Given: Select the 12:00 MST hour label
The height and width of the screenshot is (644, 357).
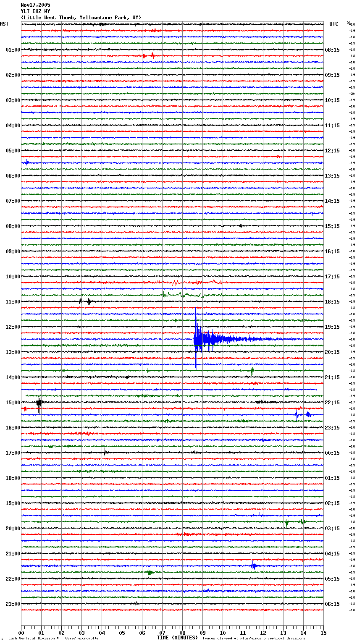Looking at the screenshot, I should point(13,327).
